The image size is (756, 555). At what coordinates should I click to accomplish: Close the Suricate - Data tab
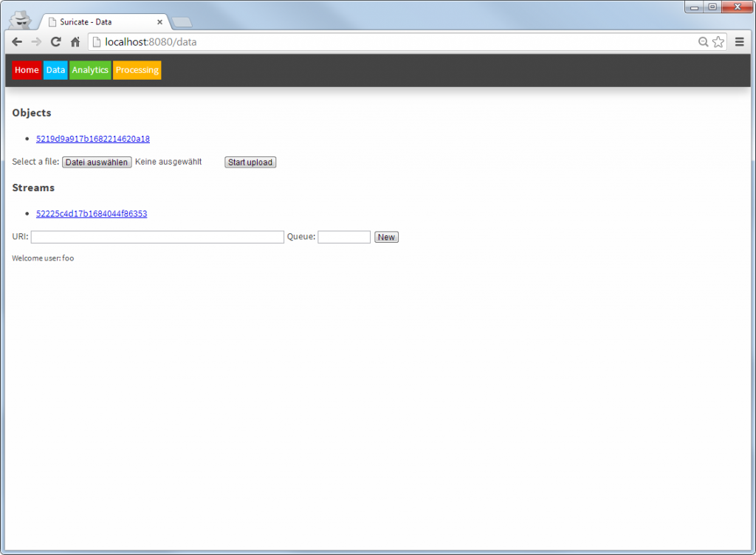[159, 22]
